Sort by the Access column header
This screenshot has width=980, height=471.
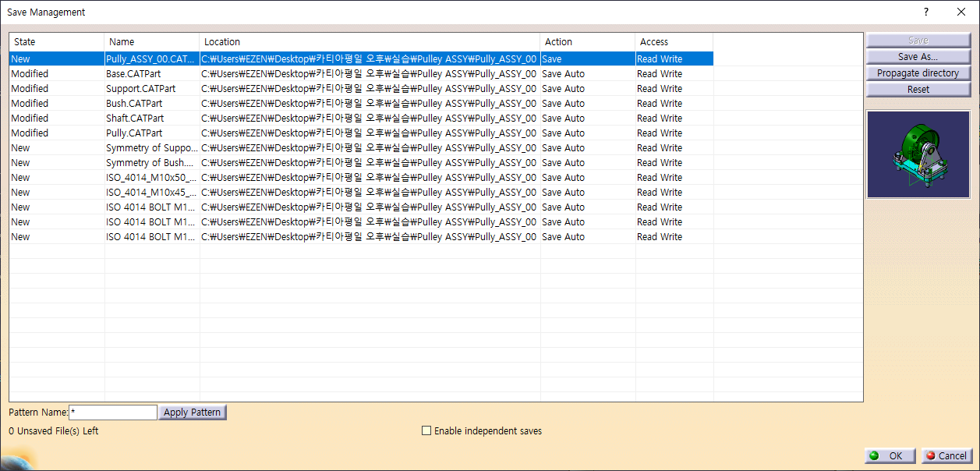[674, 42]
